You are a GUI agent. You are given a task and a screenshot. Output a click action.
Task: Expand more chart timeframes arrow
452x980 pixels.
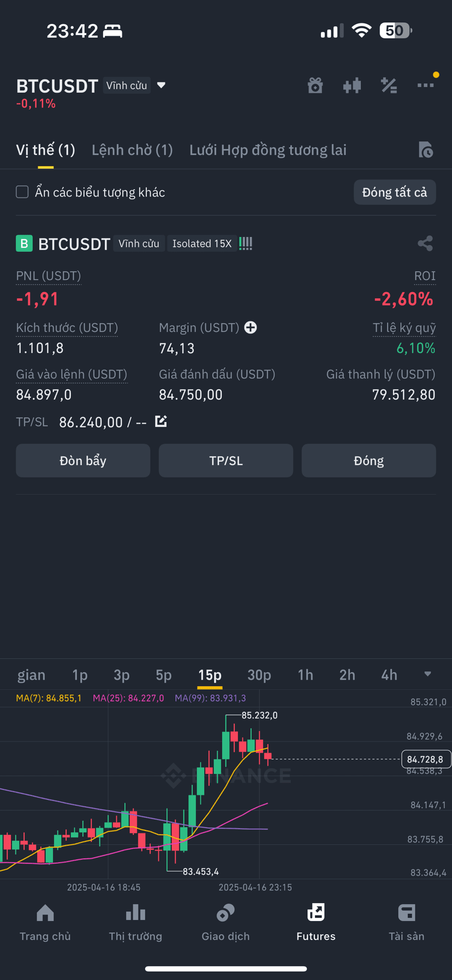tap(427, 674)
